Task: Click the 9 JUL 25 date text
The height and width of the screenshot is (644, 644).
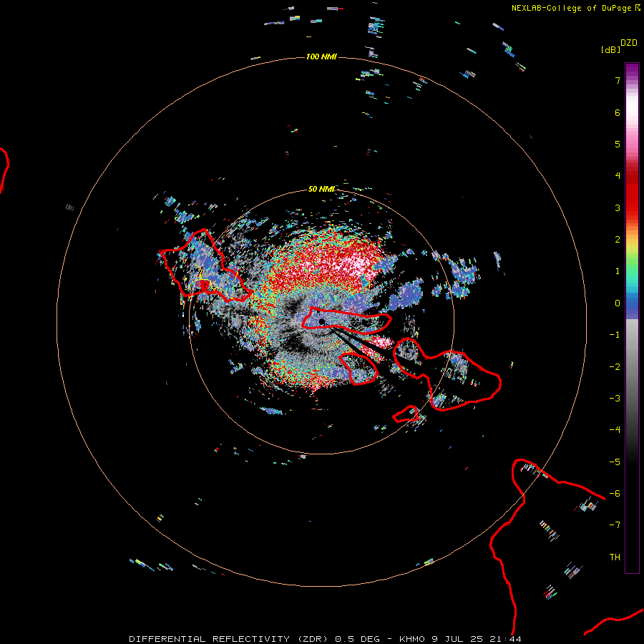Action: [459, 639]
